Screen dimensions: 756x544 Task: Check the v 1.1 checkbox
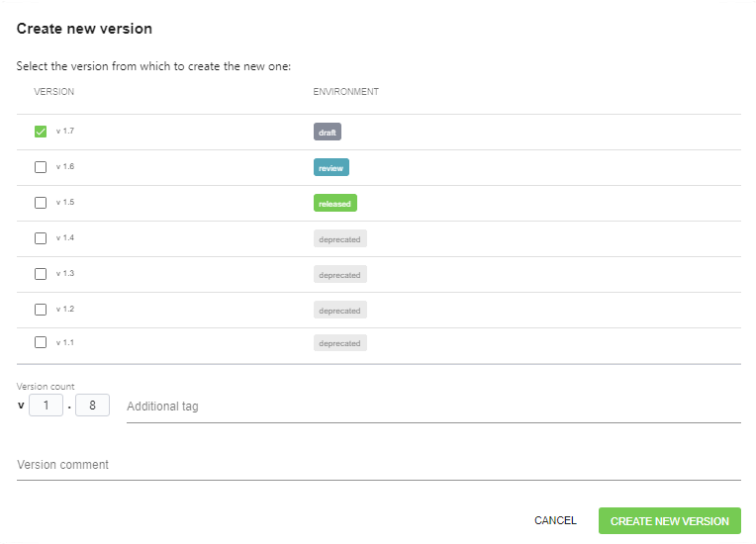[41, 342]
